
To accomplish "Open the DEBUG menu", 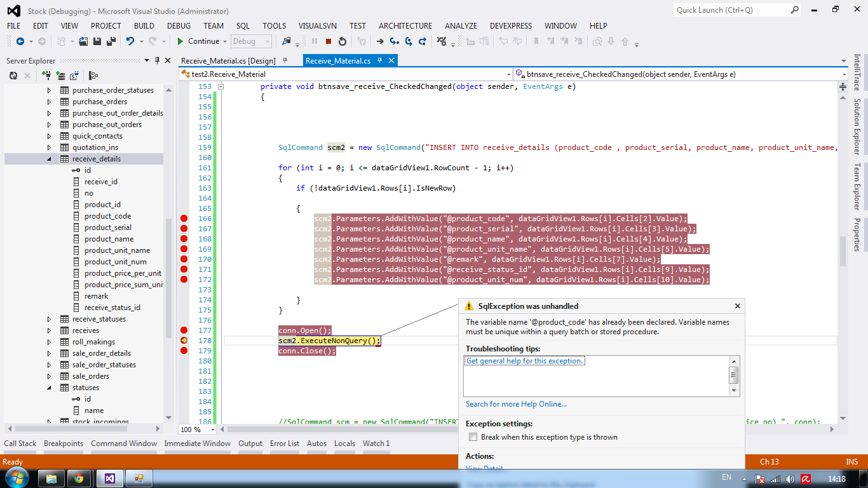I will click(x=179, y=26).
